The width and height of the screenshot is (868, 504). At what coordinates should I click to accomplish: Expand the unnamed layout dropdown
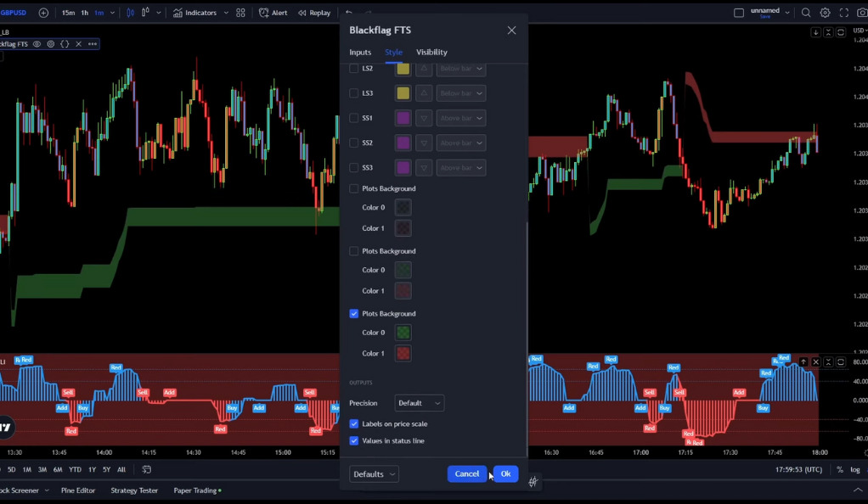coord(787,13)
